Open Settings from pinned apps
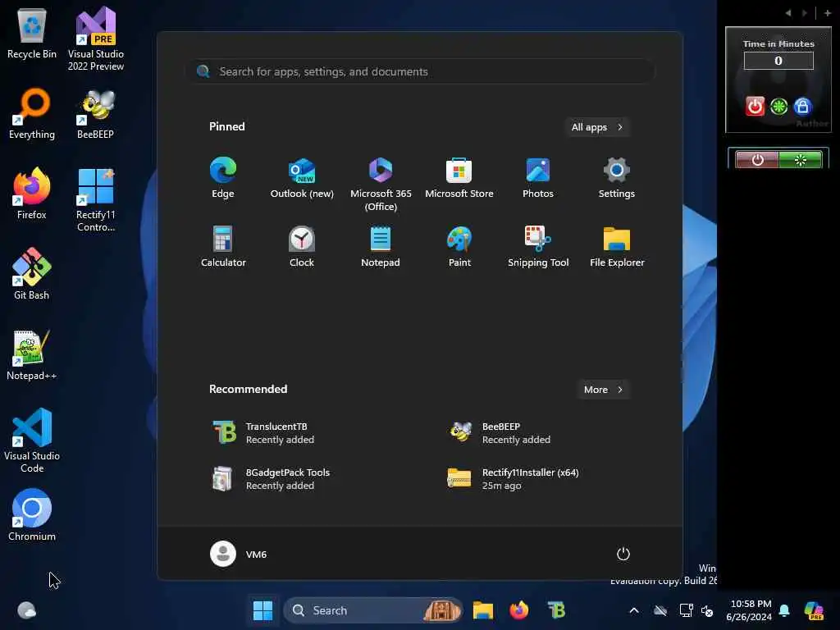840x630 pixels. pos(617,178)
